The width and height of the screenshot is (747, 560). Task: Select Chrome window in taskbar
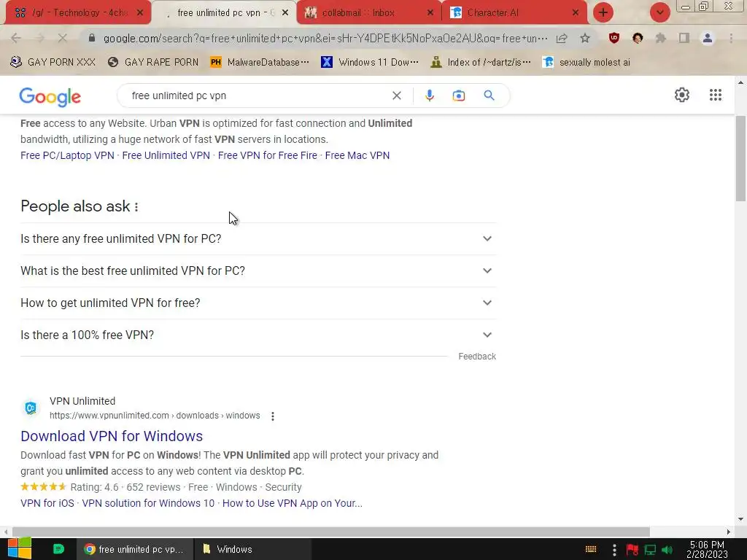click(135, 549)
